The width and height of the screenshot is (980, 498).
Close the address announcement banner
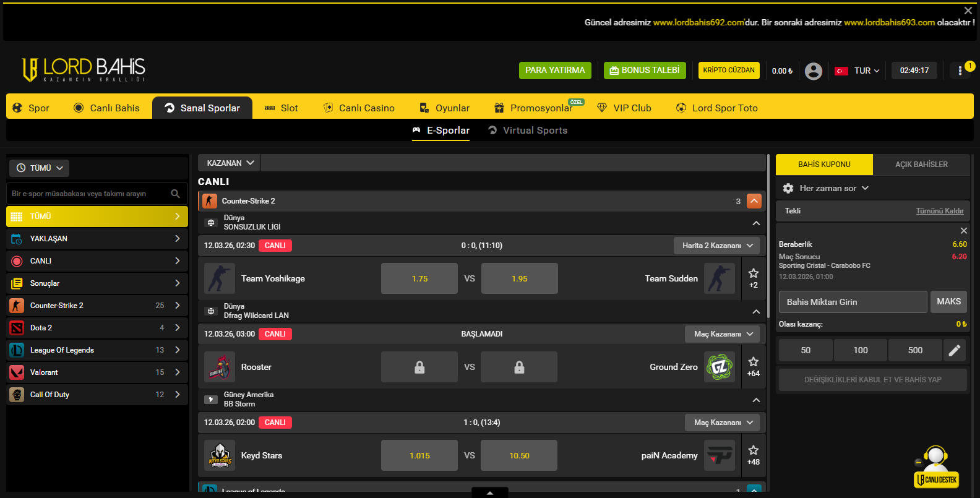(968, 11)
